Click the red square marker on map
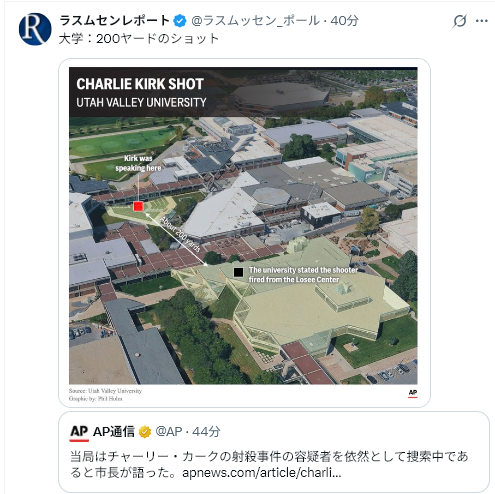This screenshot has height=494, width=495. coord(138,206)
